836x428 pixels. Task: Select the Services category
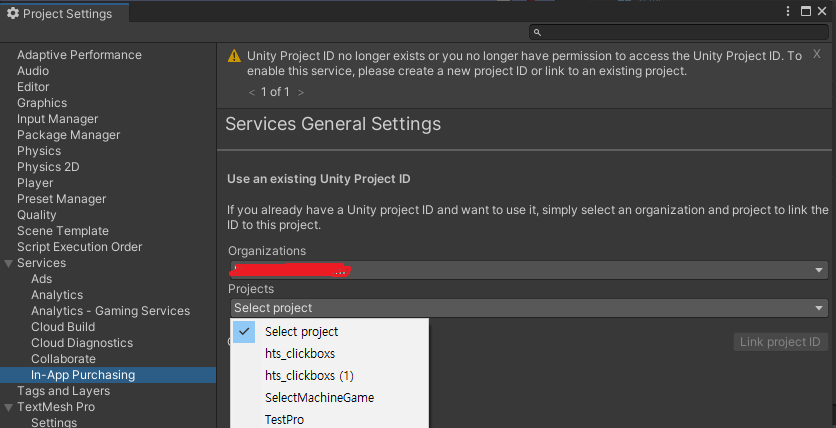point(42,263)
